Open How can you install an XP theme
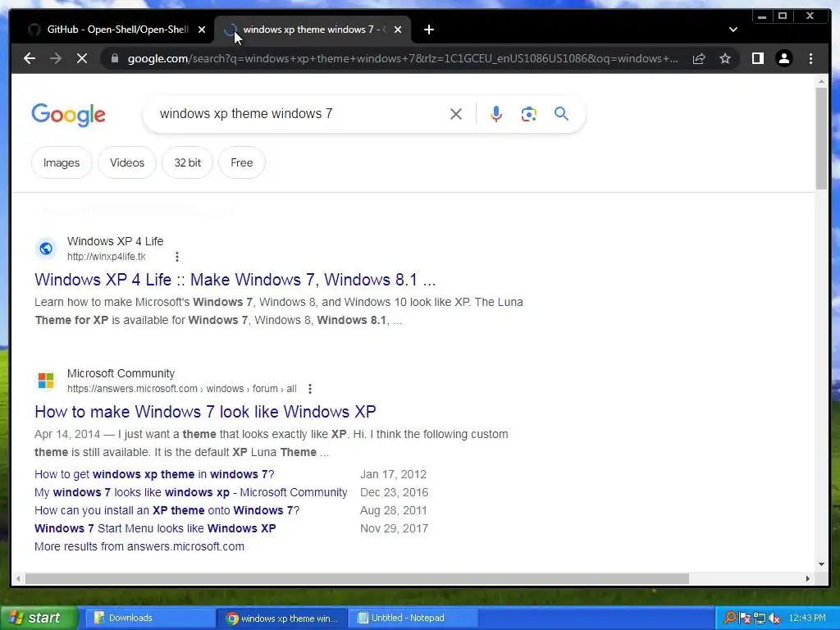This screenshot has width=840, height=630. [x=167, y=510]
